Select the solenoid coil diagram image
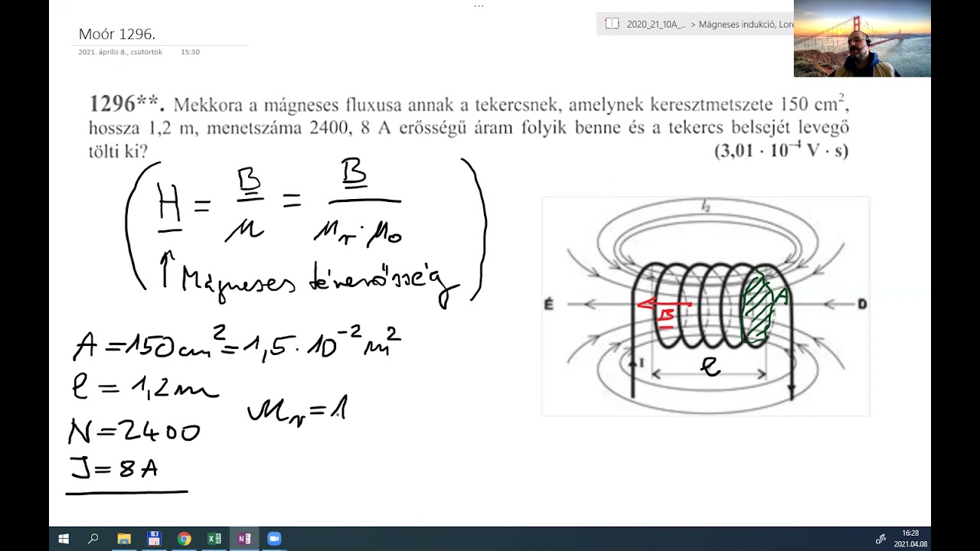This screenshot has height=551, width=980. 706,306
